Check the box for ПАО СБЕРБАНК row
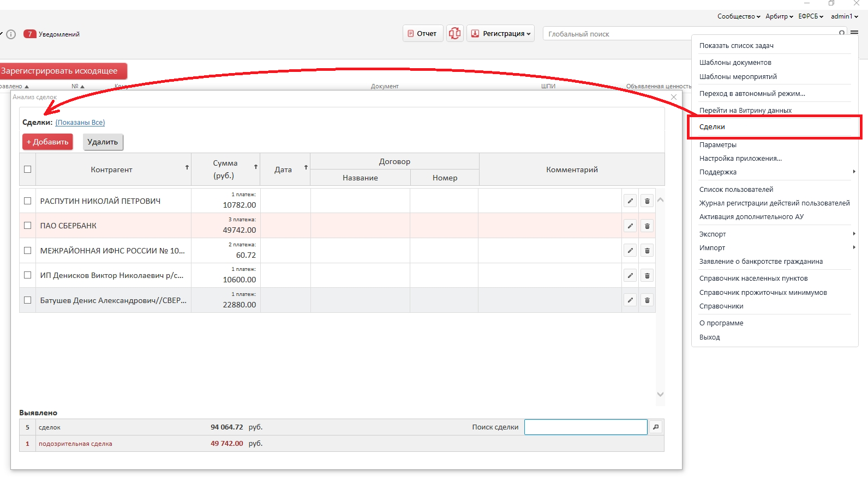Screen dimensions: 868x478 (x=28, y=226)
